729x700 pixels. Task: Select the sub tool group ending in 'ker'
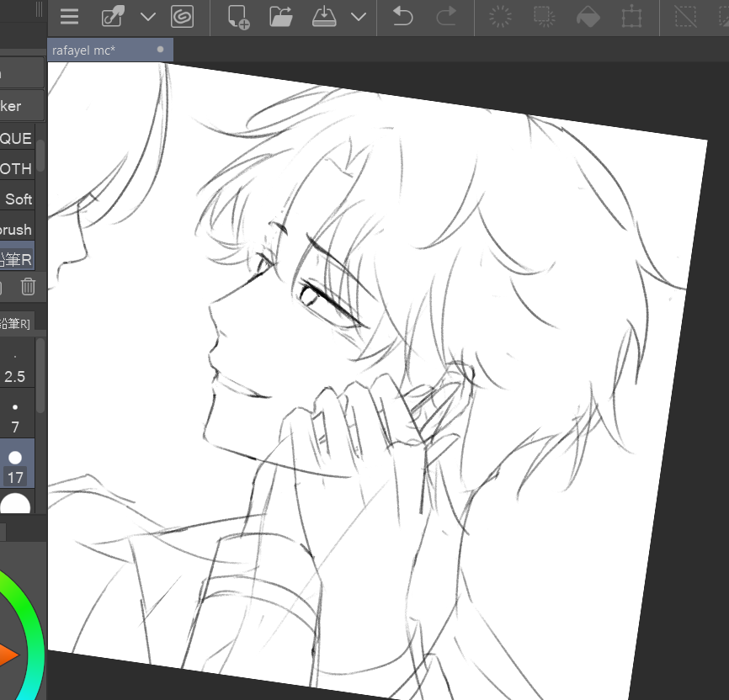point(22,105)
